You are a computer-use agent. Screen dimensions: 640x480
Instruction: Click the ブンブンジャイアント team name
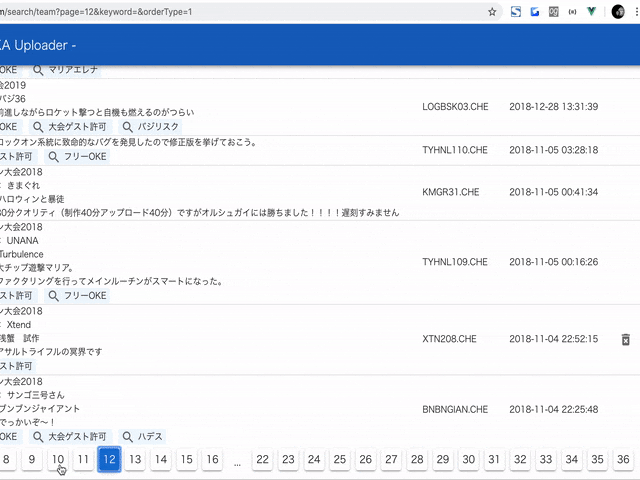click(40, 409)
